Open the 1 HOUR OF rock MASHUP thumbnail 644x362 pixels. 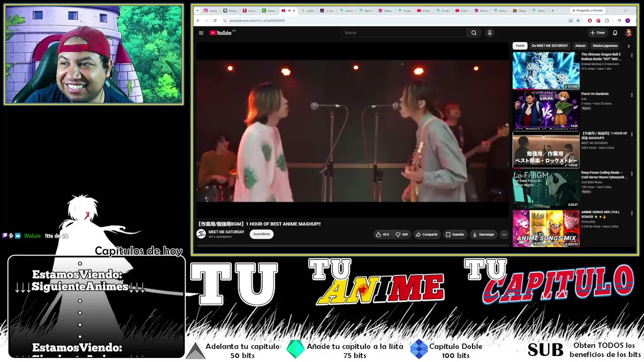tap(546, 149)
